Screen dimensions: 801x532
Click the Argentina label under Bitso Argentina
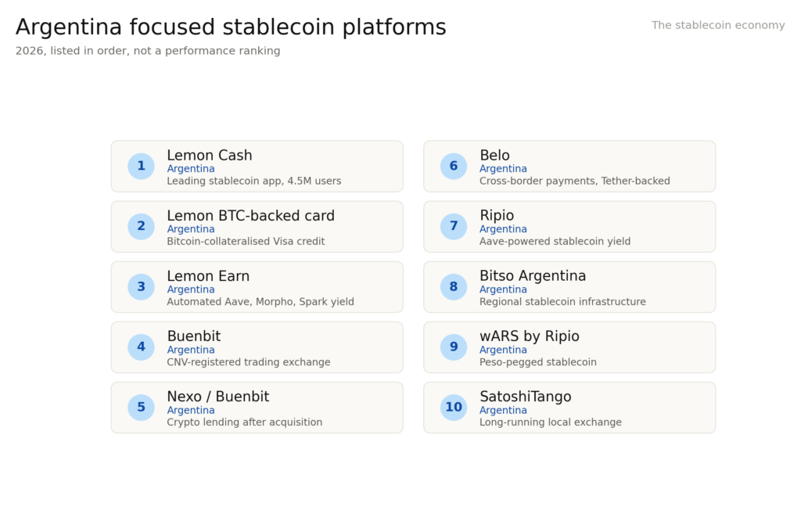503,289
